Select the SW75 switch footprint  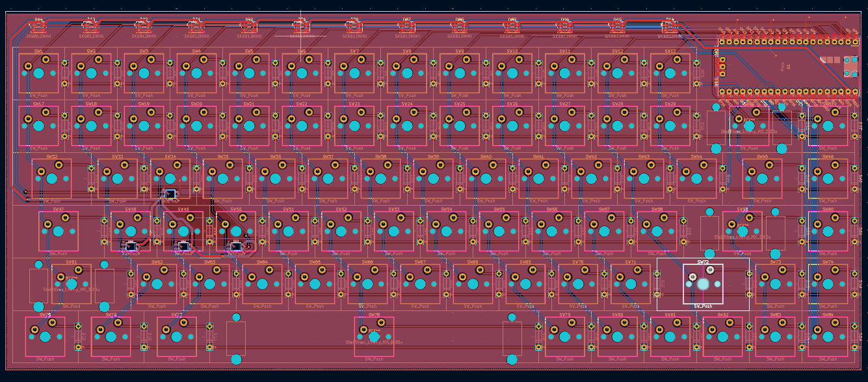tap(45, 336)
